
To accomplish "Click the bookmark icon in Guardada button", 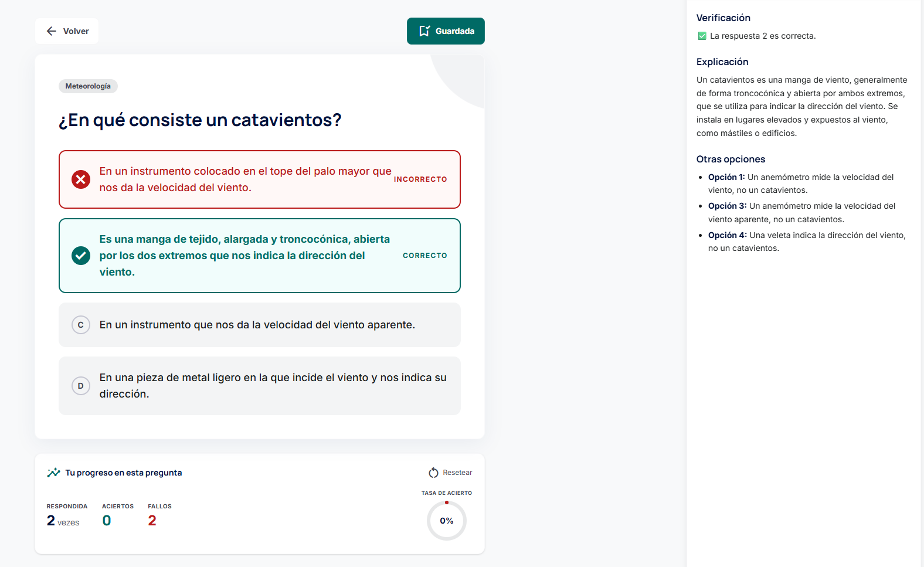I will 424,31.
